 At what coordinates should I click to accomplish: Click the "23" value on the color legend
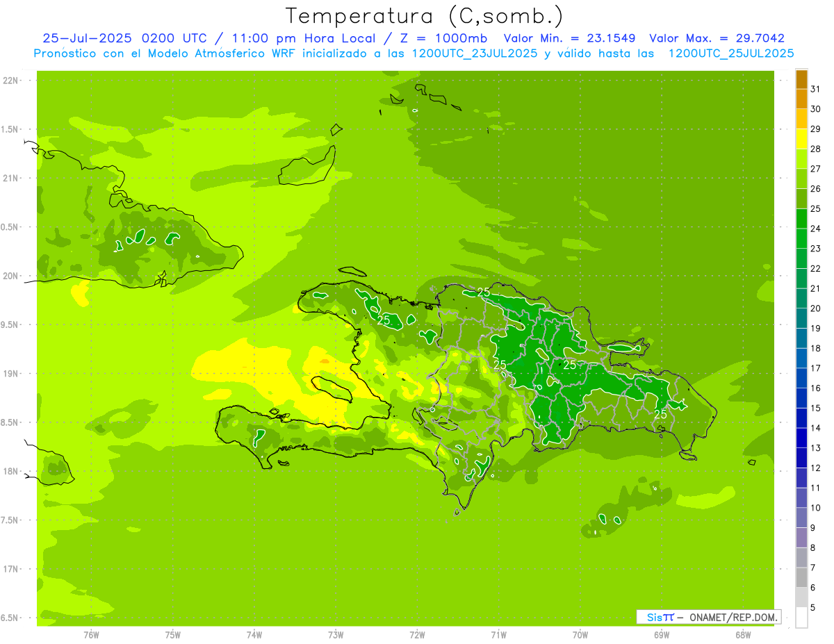pyautogui.click(x=816, y=249)
